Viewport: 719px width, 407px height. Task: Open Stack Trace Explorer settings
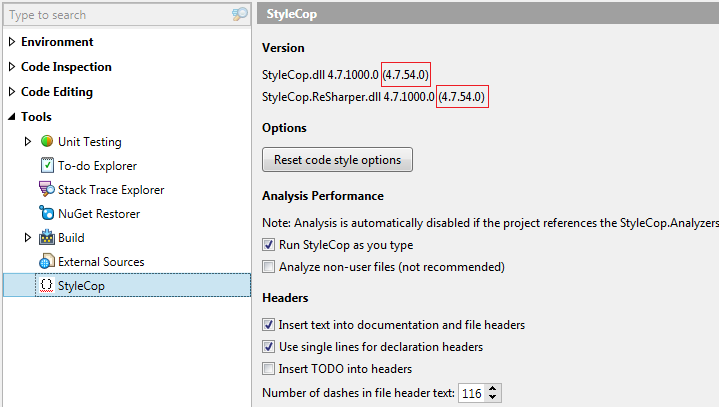coord(111,189)
